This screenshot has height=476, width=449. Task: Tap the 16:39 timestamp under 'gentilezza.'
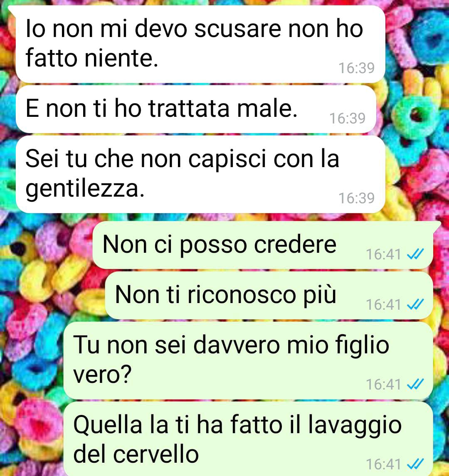(356, 198)
